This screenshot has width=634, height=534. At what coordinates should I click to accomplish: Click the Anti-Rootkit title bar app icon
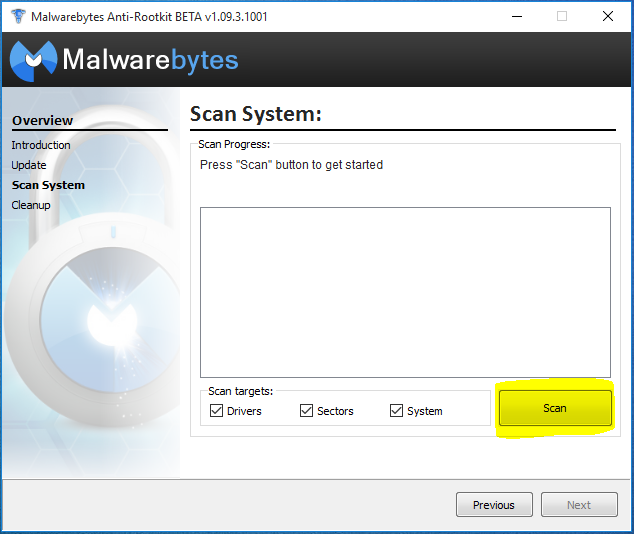[18, 17]
